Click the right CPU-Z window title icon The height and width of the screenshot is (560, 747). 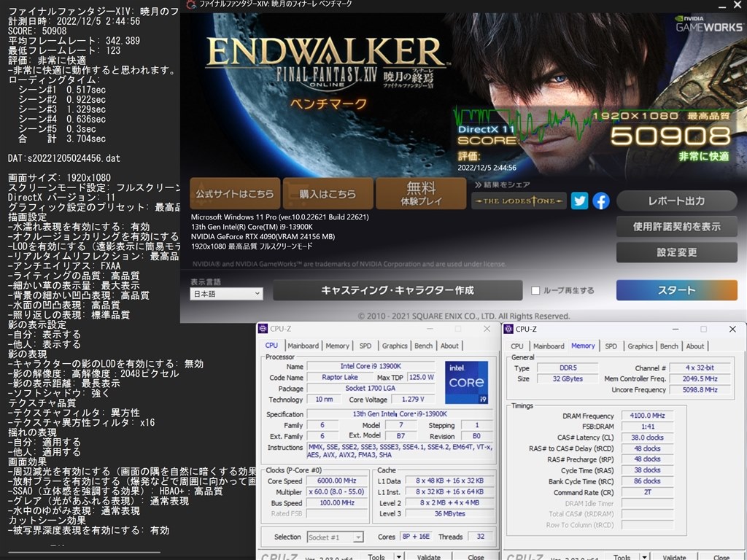508,329
